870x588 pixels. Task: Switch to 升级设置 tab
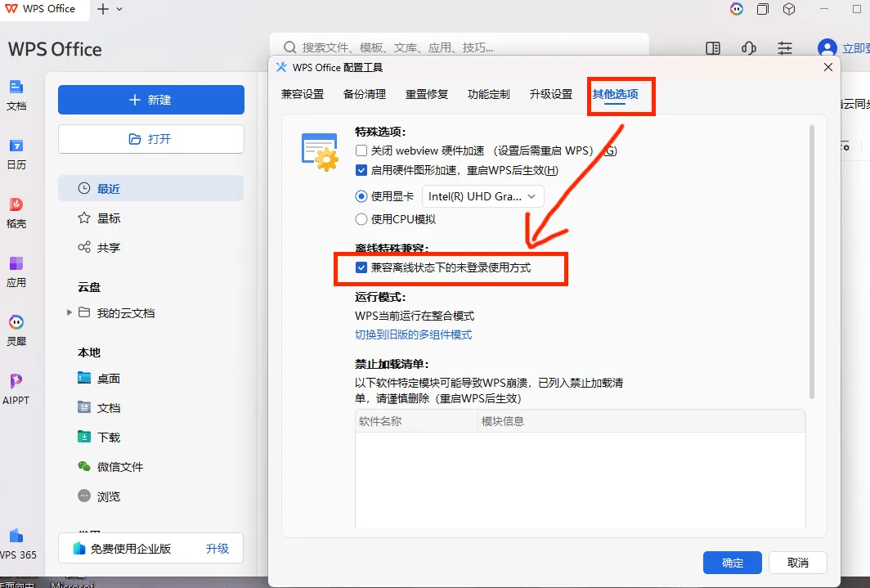pyautogui.click(x=551, y=94)
